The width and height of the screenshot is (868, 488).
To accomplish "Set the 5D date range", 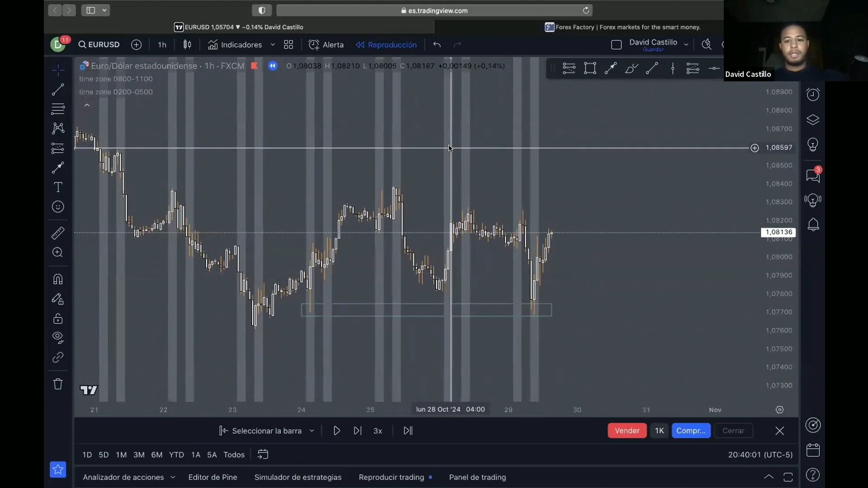I will coord(104,455).
